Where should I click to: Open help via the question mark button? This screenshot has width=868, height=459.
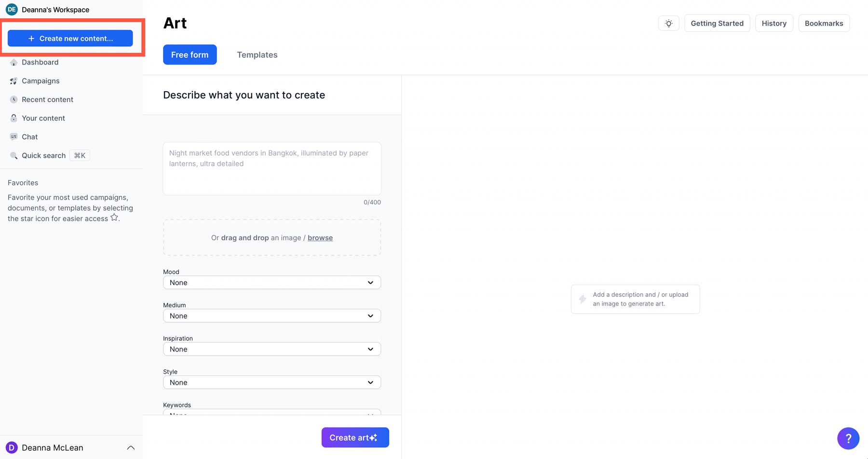click(848, 438)
